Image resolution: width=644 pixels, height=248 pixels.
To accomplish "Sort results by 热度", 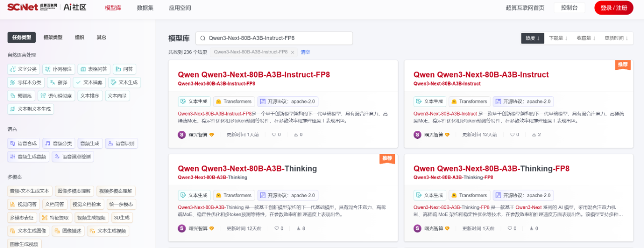I will [532, 38].
